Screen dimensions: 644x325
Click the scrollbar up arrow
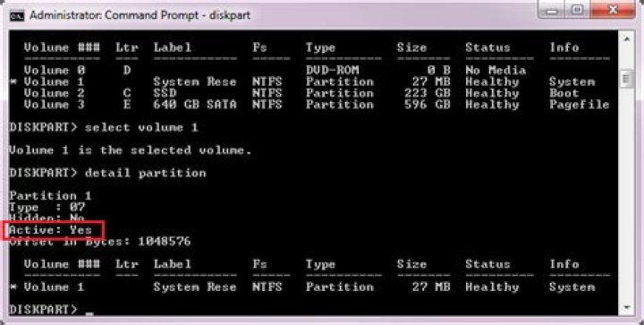626,39
